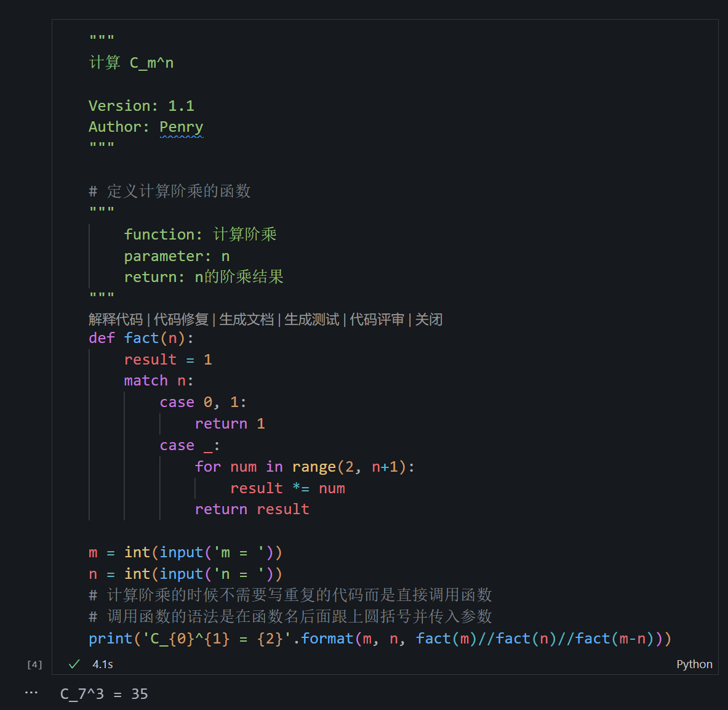Click the underlined Penry author name
The height and width of the screenshot is (710, 728).
tap(182, 126)
